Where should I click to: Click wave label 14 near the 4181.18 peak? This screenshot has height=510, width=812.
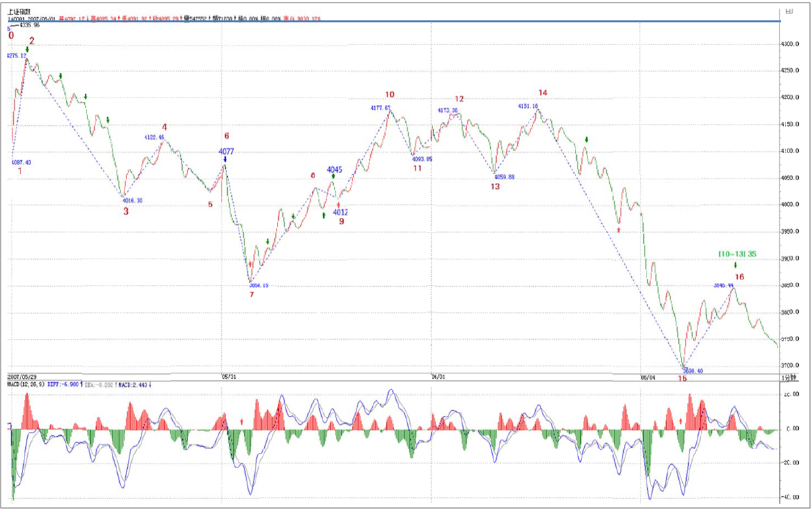(x=543, y=92)
